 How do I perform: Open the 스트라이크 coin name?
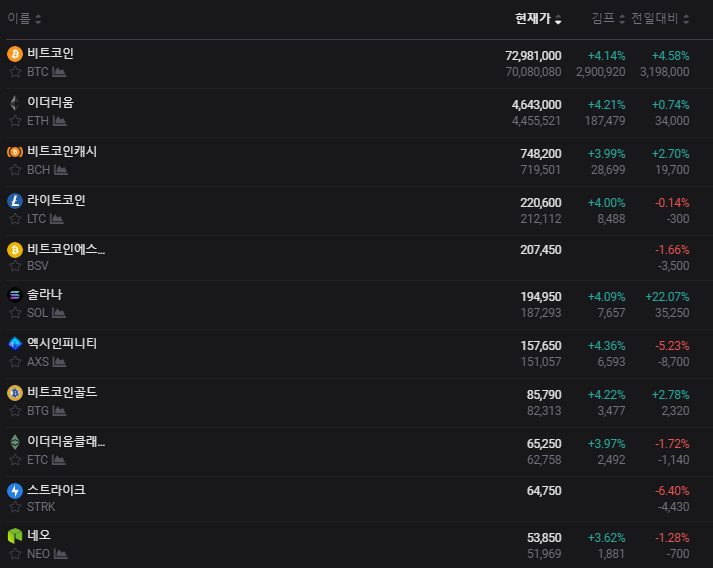click(56, 490)
